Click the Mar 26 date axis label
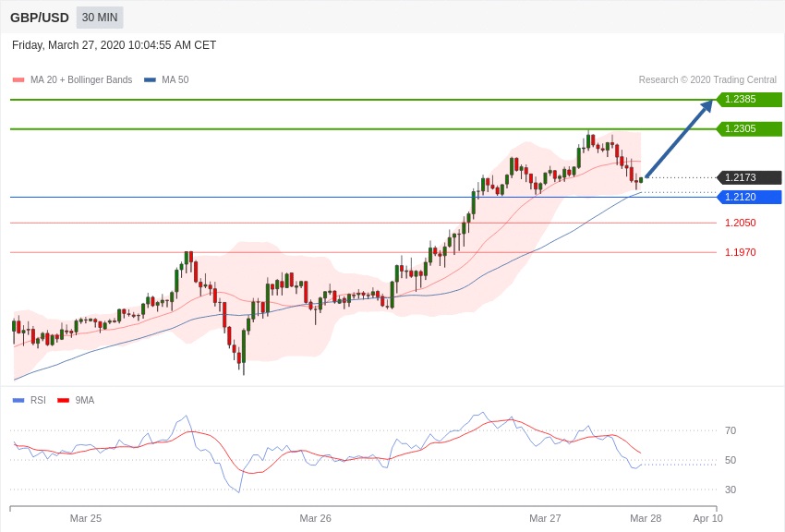785x532 pixels. (x=315, y=518)
